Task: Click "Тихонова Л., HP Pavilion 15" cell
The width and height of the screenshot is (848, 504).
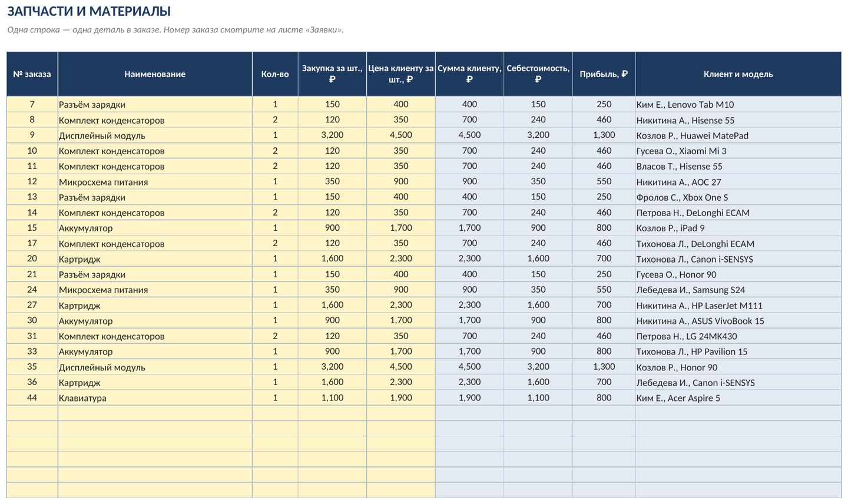Action: (x=738, y=352)
